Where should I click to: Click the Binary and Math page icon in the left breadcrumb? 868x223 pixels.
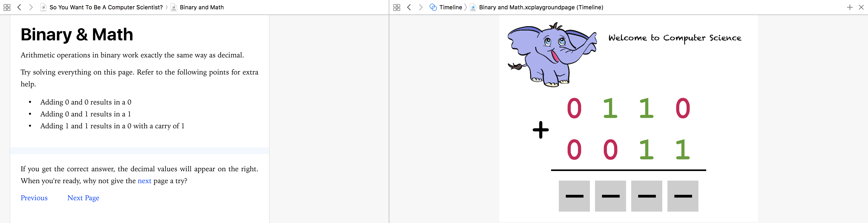[x=173, y=7]
